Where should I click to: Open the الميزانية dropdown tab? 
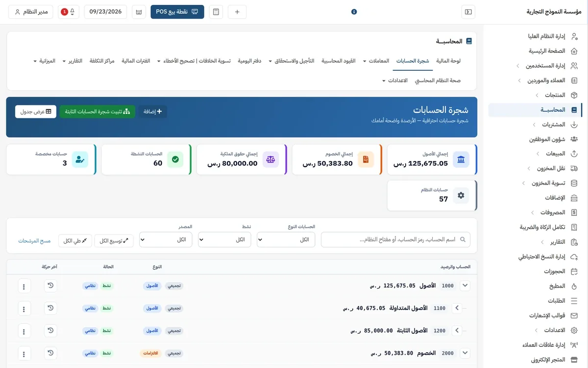[44, 61]
